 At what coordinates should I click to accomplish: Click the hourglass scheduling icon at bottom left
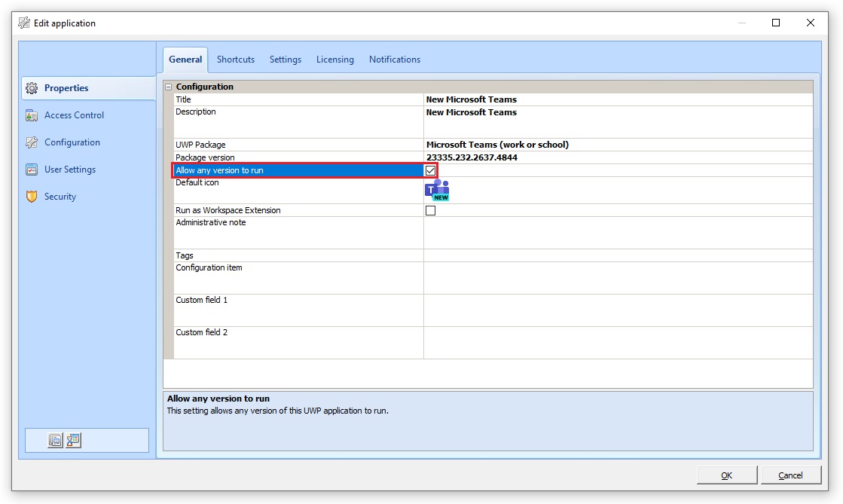click(72, 440)
